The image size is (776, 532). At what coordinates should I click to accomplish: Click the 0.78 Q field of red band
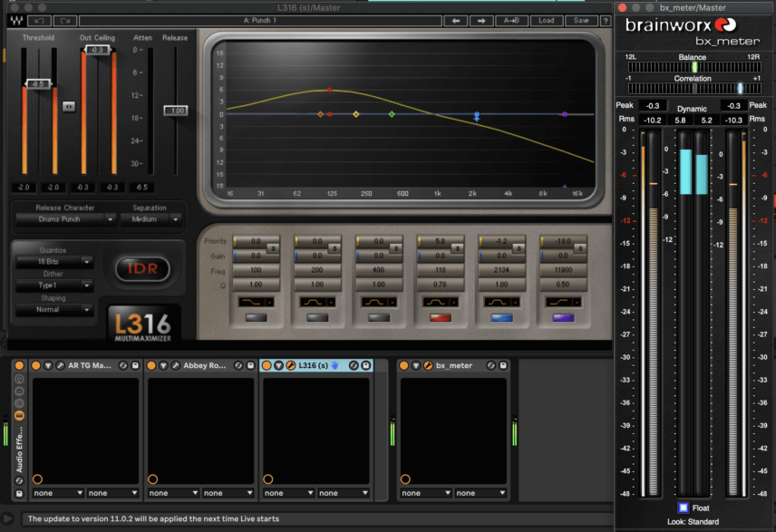(440, 285)
